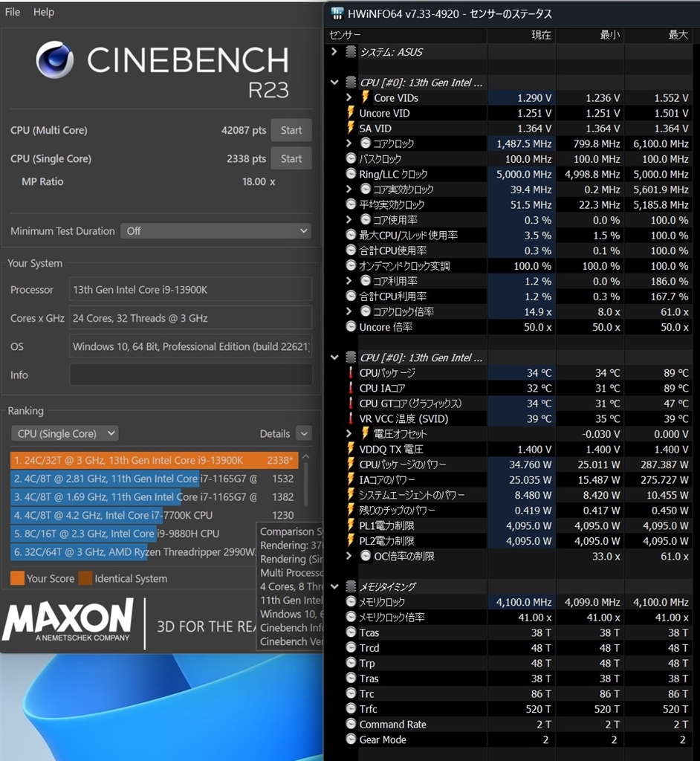700x761 pixels.
Task: Start the CPU (Single Core) test
Action: (291, 159)
